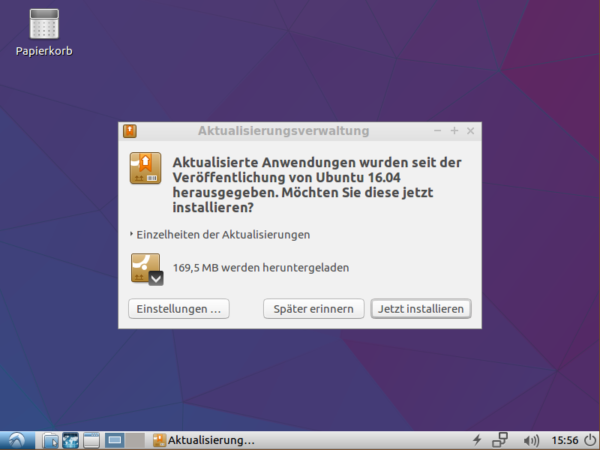Launch the web browser from the panel

[70, 440]
